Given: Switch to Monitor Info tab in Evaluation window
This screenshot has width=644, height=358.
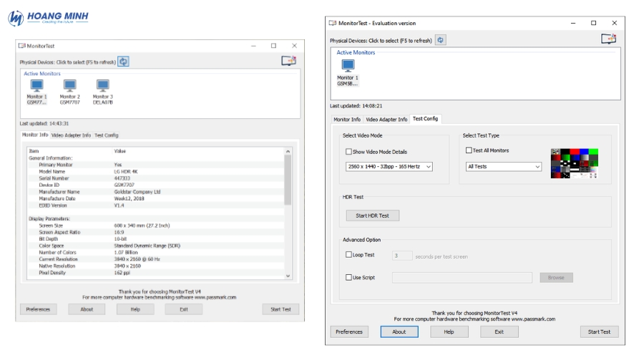Looking at the screenshot, I should click(347, 119).
